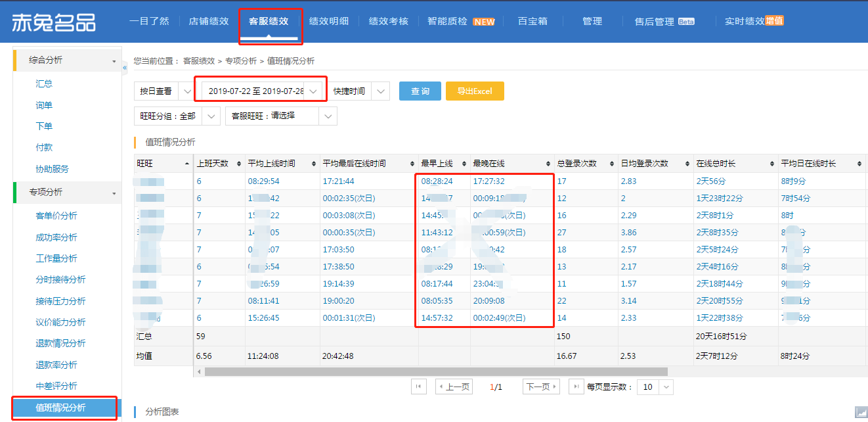
Task: Click the 查询 button
Action: (420, 91)
